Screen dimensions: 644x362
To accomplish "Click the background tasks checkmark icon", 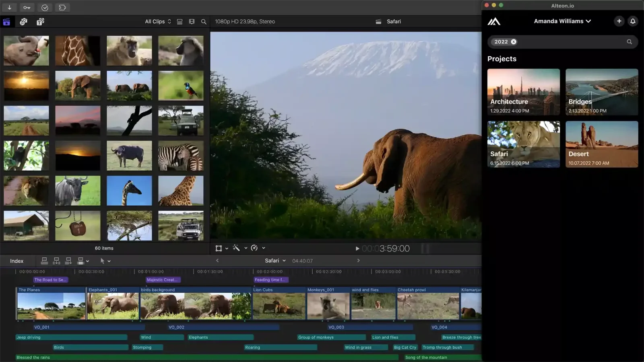I will (45, 7).
